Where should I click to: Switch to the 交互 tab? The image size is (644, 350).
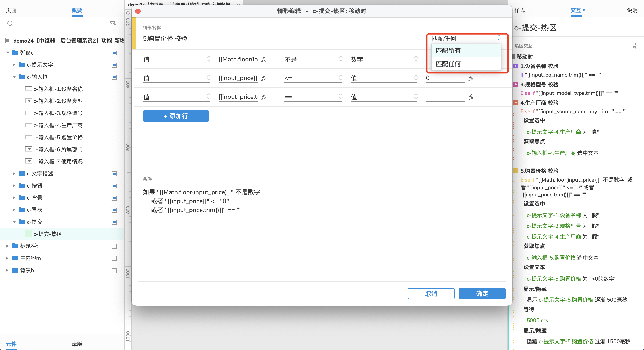(x=576, y=10)
